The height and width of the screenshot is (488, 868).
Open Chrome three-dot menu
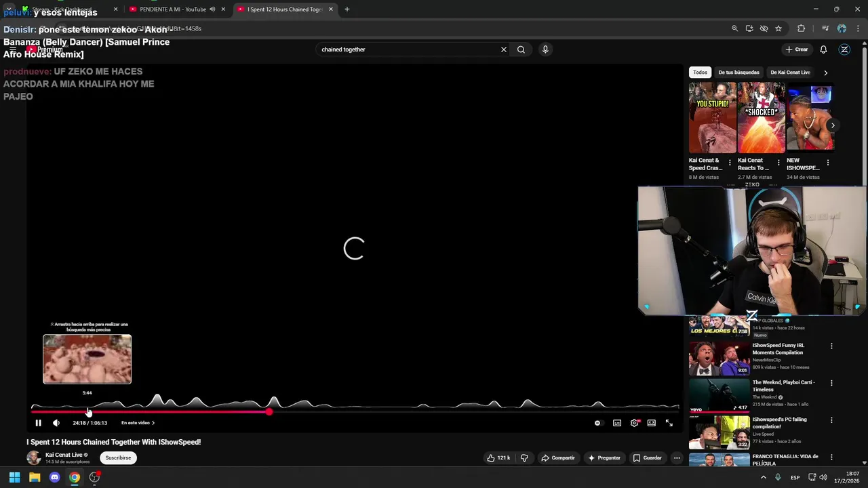858,28
